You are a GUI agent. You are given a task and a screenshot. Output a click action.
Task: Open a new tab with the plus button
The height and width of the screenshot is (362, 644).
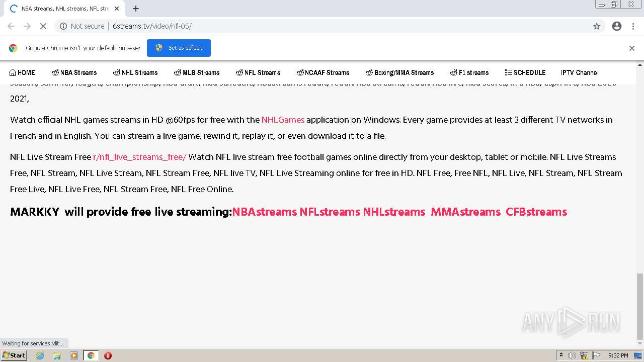tap(136, 9)
